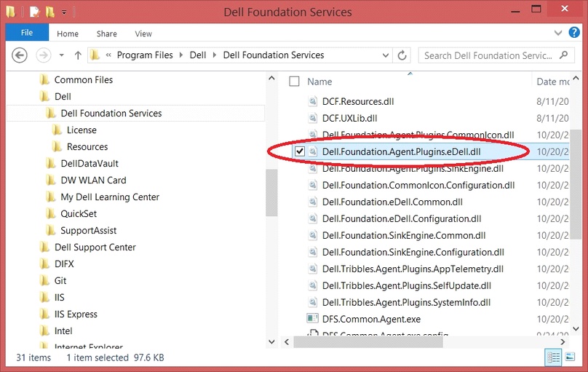Open the address bar history dropdown
Screen dimensions: 588x372
384,55
